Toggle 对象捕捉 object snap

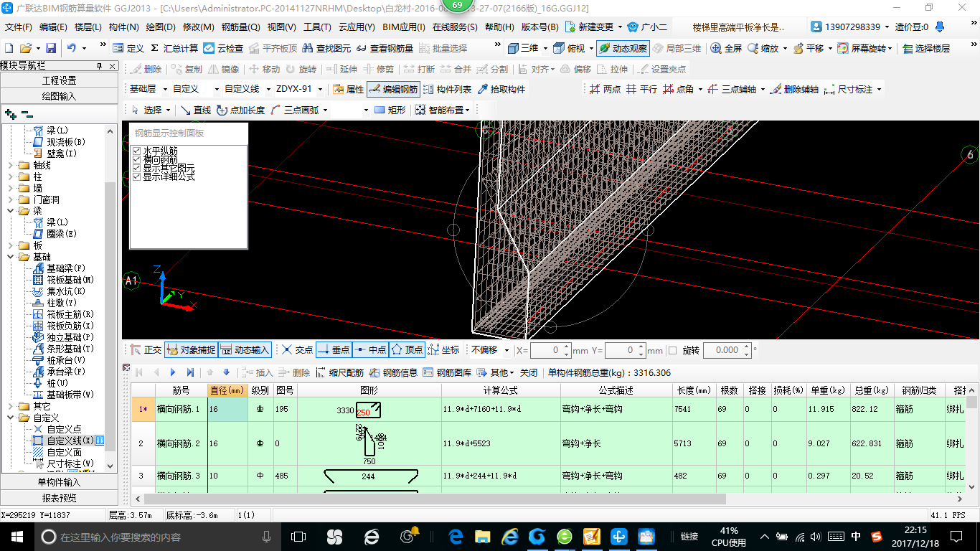(191, 350)
